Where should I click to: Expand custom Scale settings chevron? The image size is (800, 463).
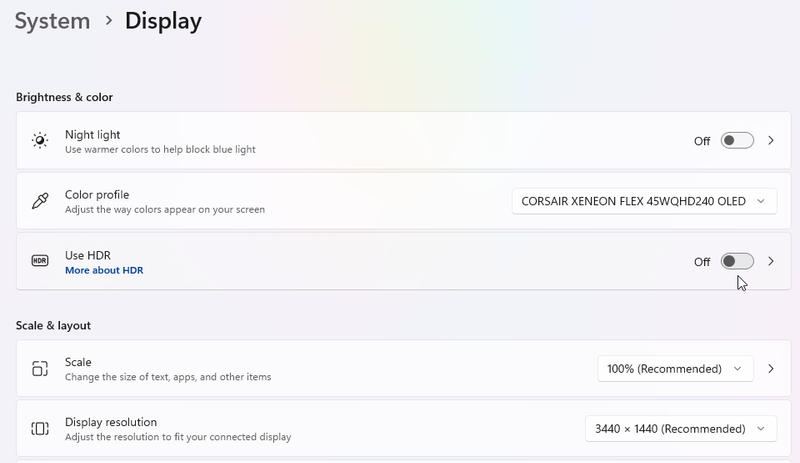[771, 369]
